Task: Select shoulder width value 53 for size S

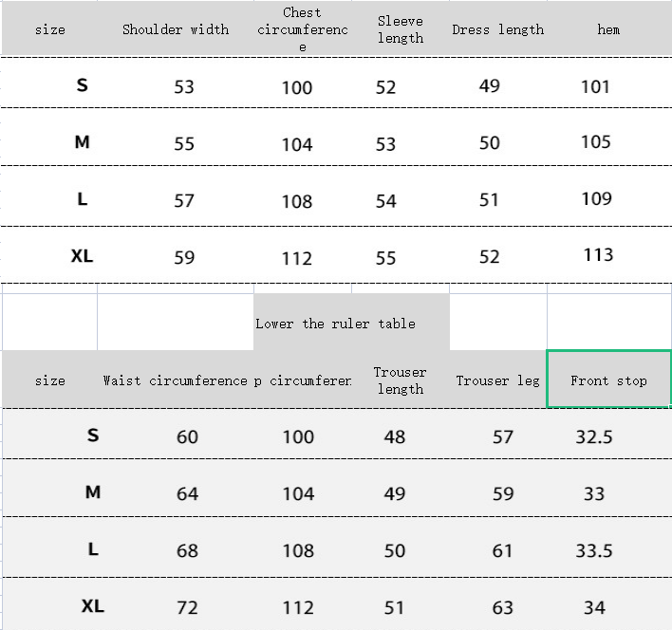Action: click(x=184, y=86)
